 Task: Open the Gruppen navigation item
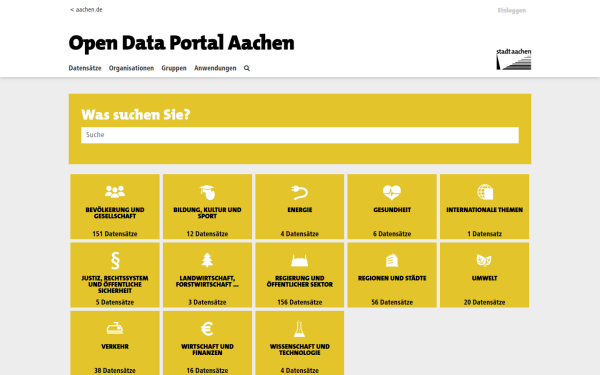click(174, 68)
